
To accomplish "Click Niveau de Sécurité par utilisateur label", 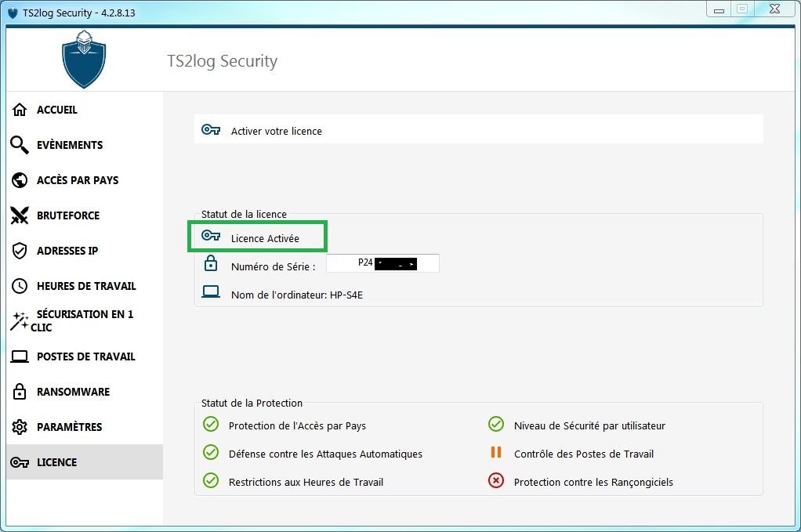I will [589, 425].
